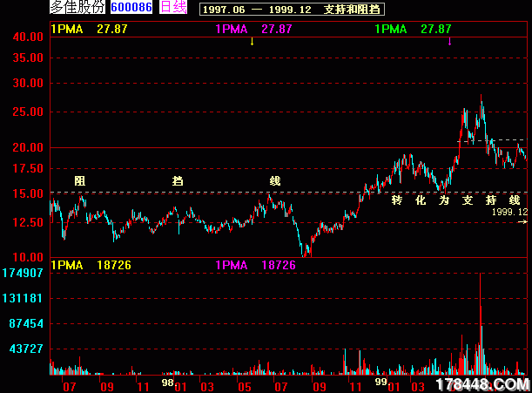Click the magenta 1PMA 18726 volume indicator
Image resolution: width=532 pixels, height=393 pixels.
click(254, 264)
